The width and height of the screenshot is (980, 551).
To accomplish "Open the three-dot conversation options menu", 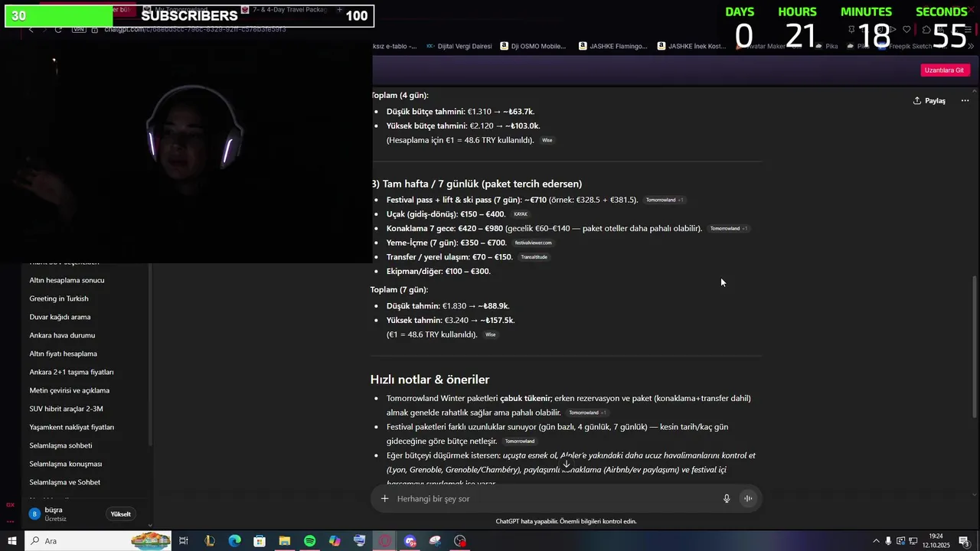I will click(x=965, y=100).
